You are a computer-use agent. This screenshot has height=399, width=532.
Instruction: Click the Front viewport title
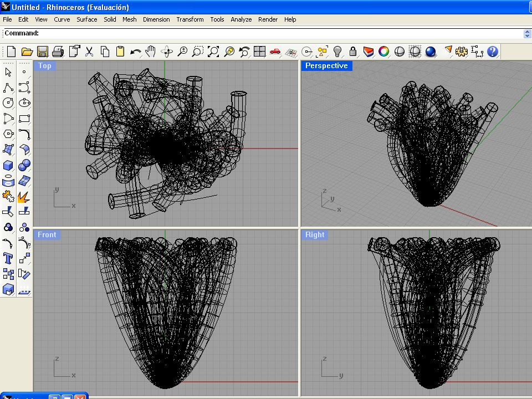47,234
